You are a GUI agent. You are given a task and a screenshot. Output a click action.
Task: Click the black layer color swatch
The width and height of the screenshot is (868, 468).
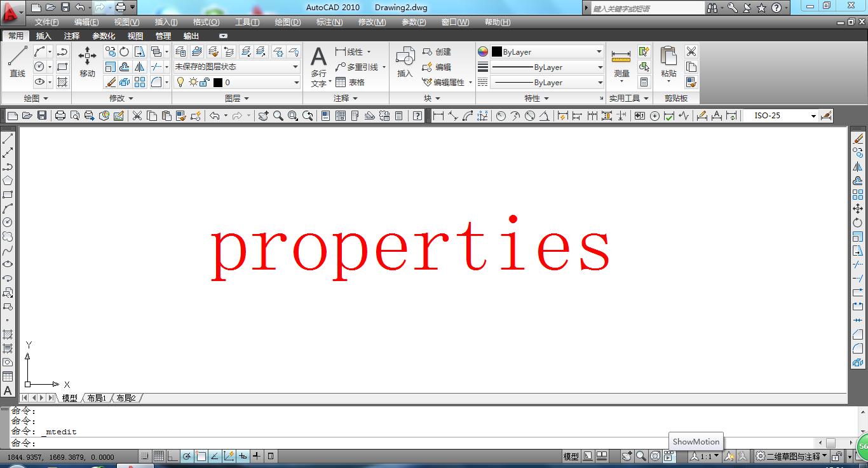(218, 82)
